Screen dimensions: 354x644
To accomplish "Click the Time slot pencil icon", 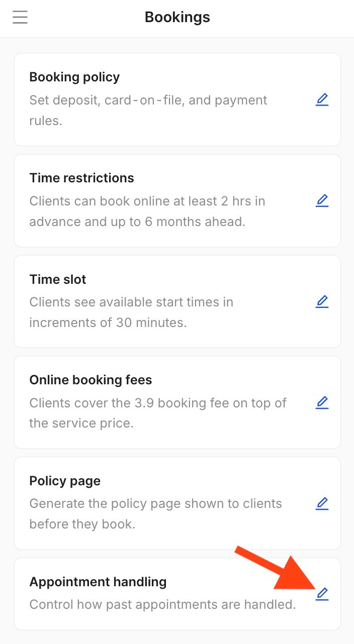I will pyautogui.click(x=322, y=301).
